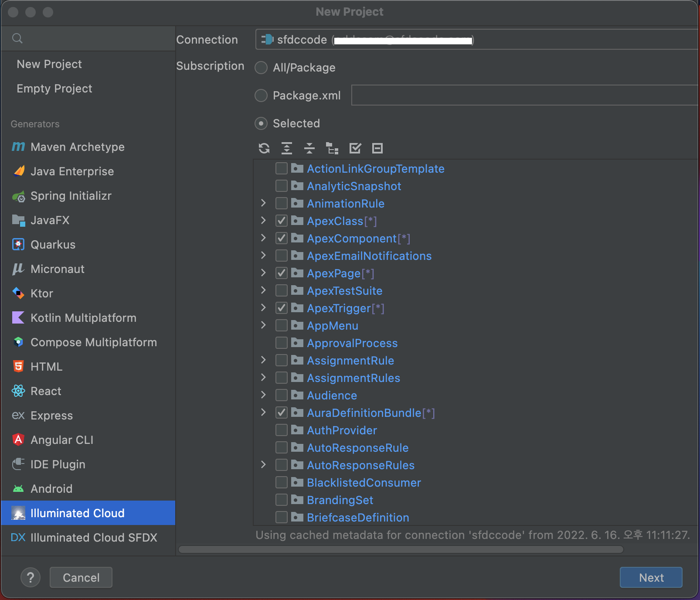Click the Express ex icon
The image size is (700, 600).
[18, 416]
